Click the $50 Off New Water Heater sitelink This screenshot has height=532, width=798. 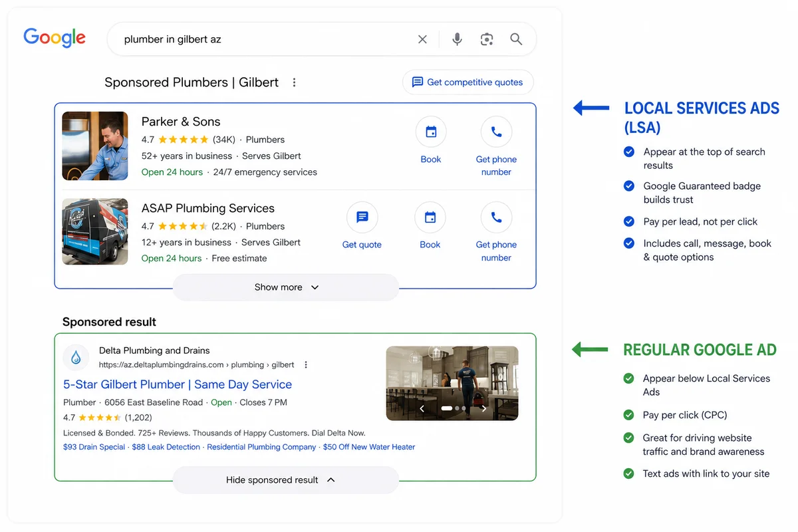(369, 447)
